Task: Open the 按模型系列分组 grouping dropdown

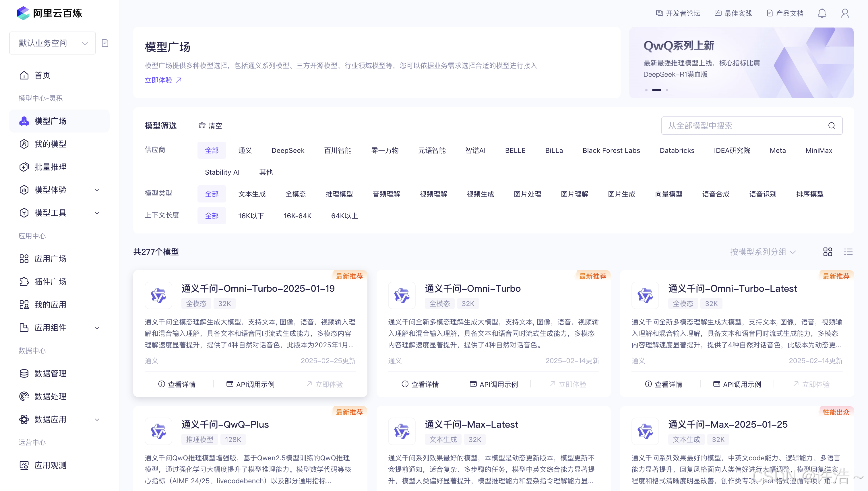Action: [763, 252]
